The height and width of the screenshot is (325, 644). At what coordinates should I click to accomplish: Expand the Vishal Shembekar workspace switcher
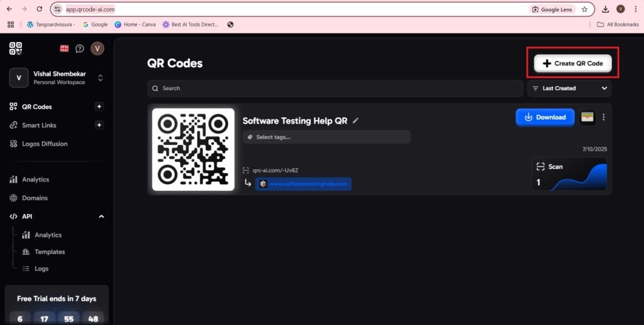click(x=100, y=77)
